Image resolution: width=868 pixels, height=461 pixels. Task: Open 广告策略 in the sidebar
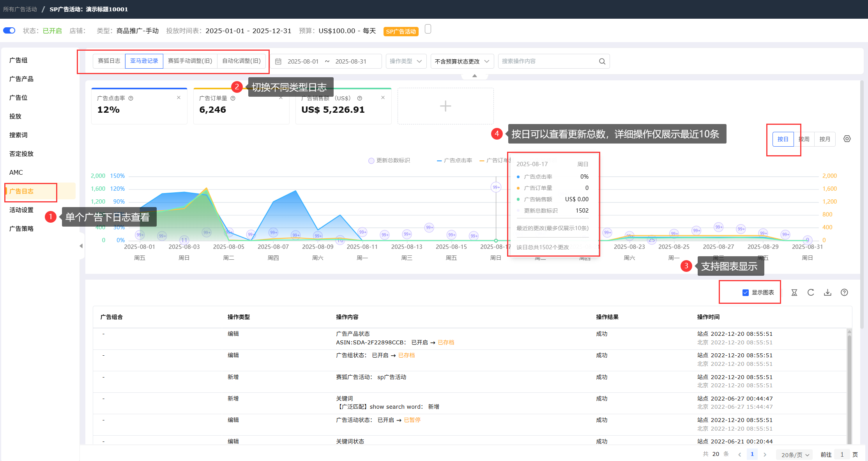[x=21, y=229]
